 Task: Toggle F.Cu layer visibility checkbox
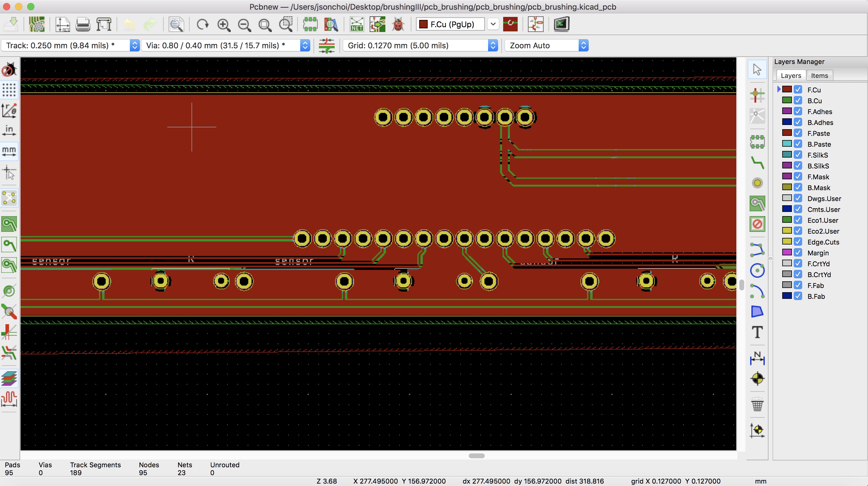(x=798, y=90)
